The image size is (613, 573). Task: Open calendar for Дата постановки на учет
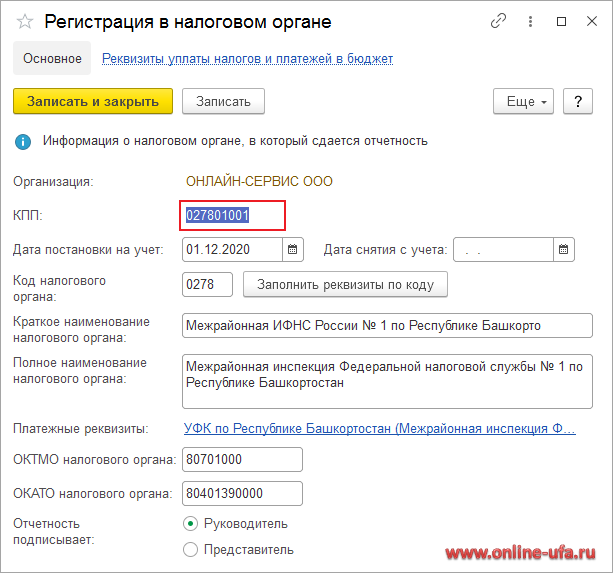click(x=292, y=249)
